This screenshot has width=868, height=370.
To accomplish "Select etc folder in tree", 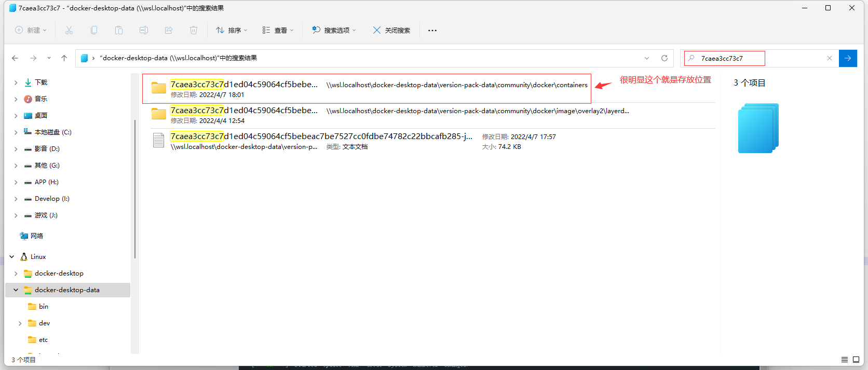I will 43,339.
